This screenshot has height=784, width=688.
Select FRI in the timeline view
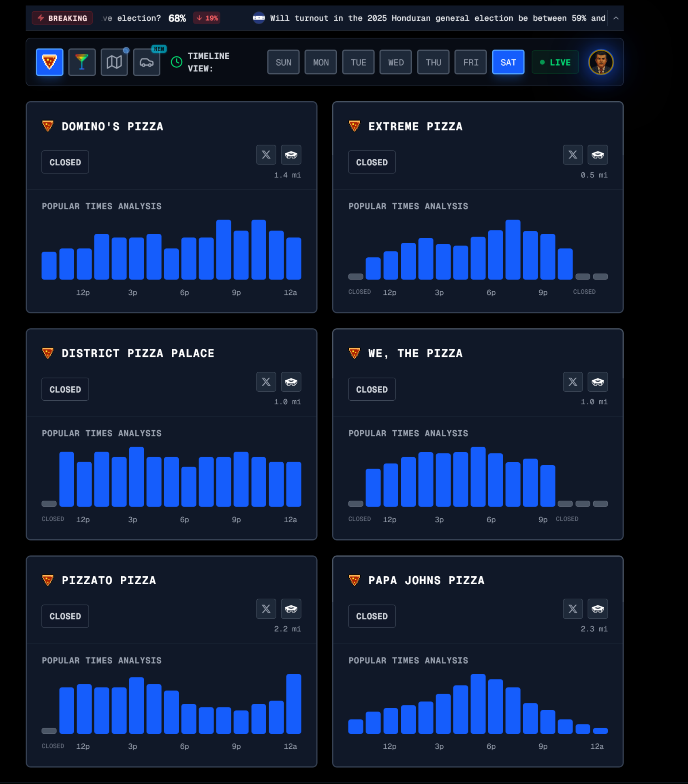(470, 62)
